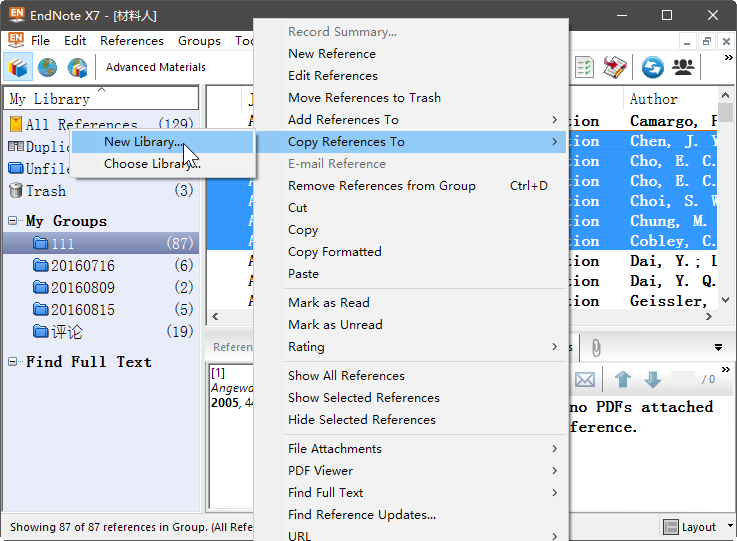Click the red arrow notepad toolbar icon

(x=615, y=67)
